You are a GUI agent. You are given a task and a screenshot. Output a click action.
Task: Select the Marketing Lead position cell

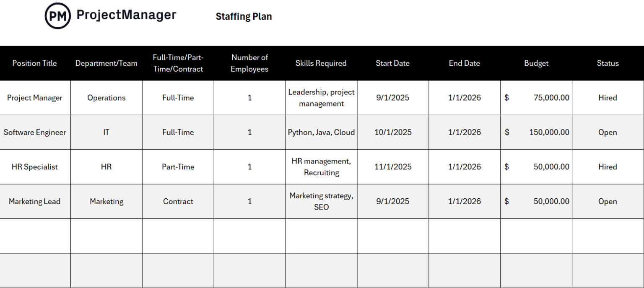pos(35,202)
